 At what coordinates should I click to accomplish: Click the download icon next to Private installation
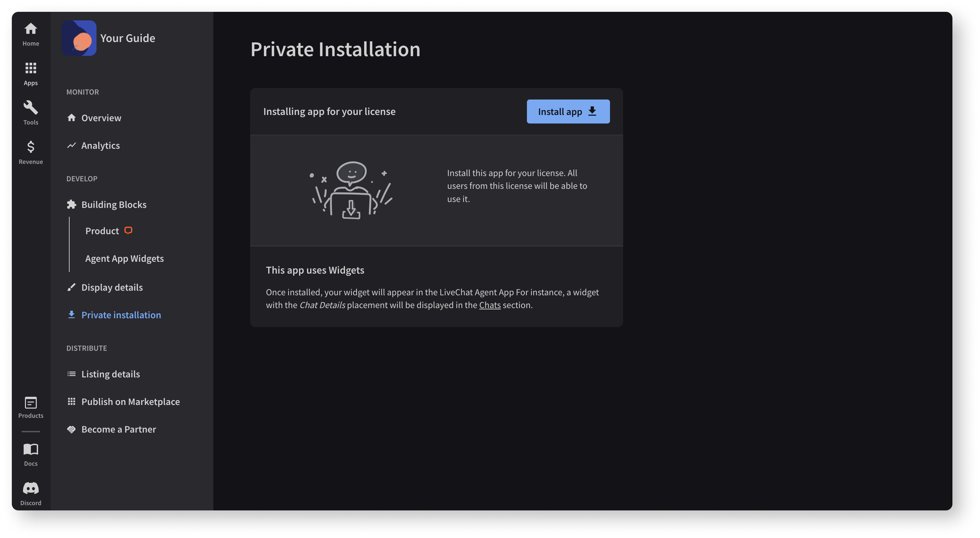[72, 315]
